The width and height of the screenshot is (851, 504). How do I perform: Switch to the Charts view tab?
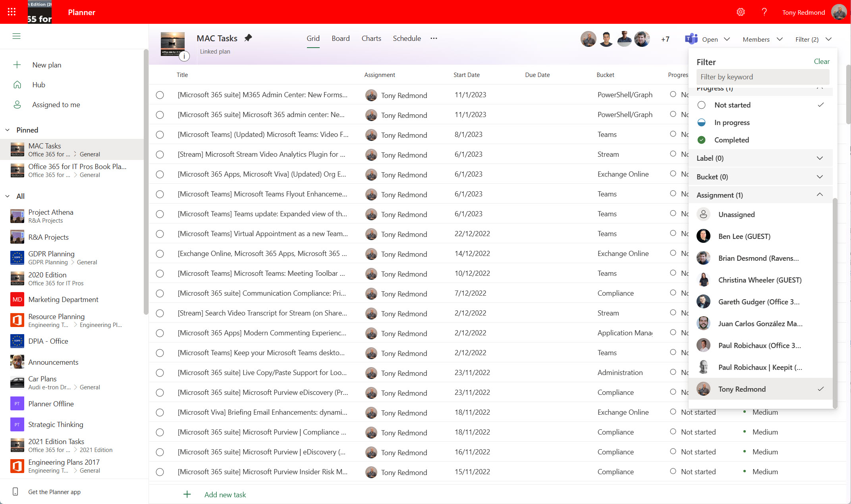pos(371,38)
